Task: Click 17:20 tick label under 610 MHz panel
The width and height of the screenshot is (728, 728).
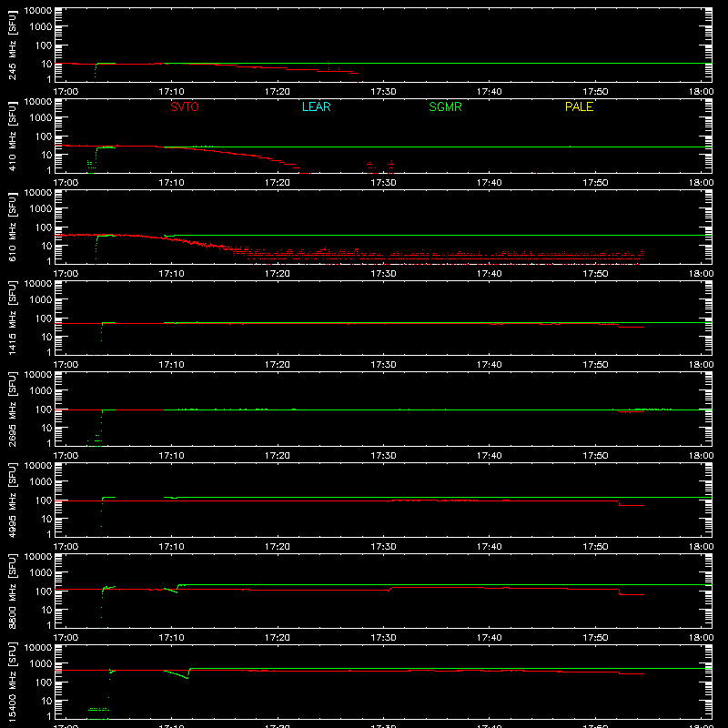Action: pyautogui.click(x=278, y=274)
